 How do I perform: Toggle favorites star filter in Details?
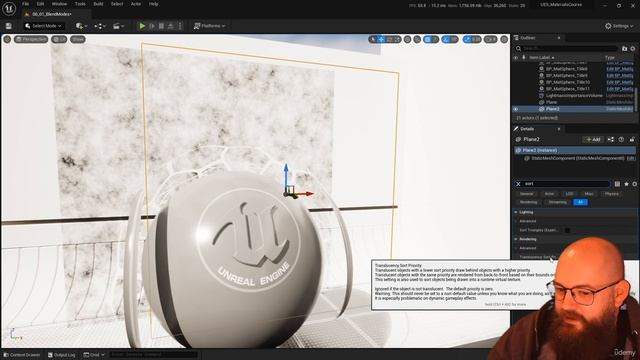coord(627,184)
